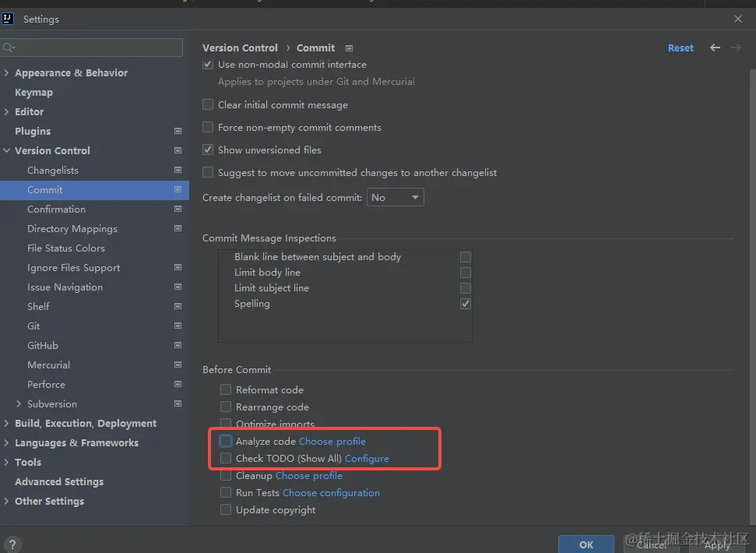This screenshot has height=553, width=756.
Task: Click icon next to Commit breadcrumb title
Action: pos(349,48)
